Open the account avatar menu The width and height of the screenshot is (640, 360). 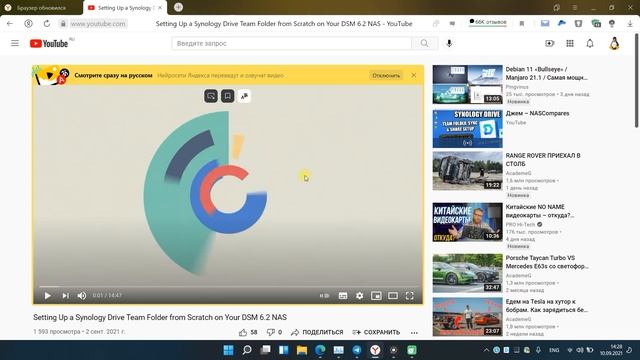coord(614,43)
